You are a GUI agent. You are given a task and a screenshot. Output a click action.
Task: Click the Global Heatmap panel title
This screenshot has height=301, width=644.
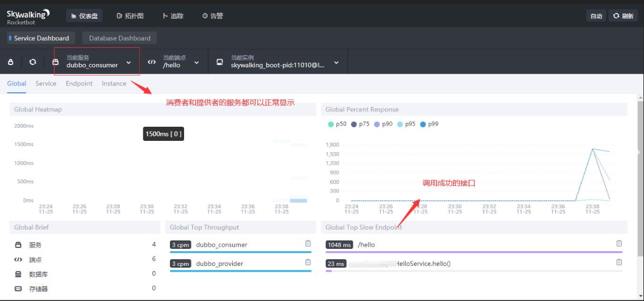(38, 110)
